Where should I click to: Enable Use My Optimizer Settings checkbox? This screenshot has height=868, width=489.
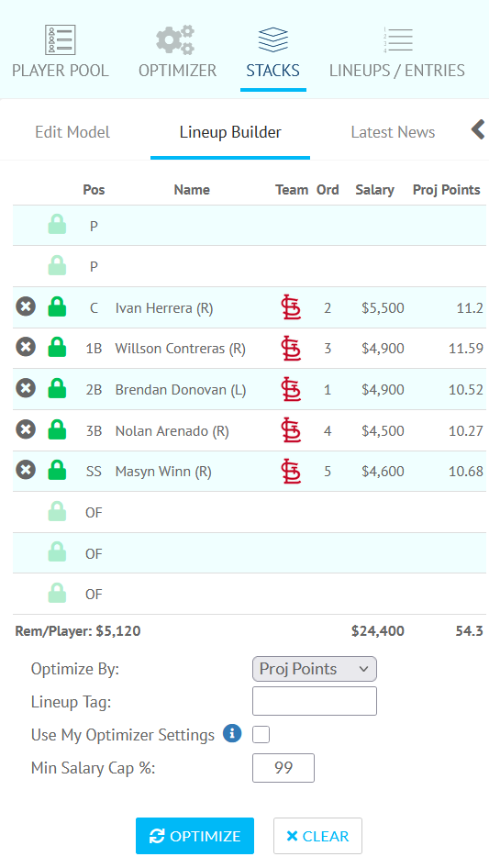pyautogui.click(x=261, y=735)
